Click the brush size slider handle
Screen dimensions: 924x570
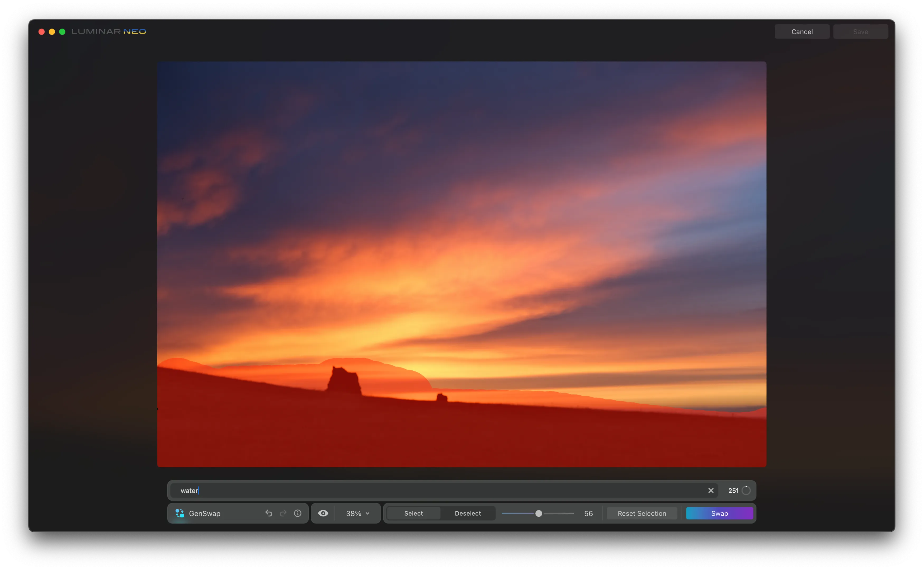539,513
